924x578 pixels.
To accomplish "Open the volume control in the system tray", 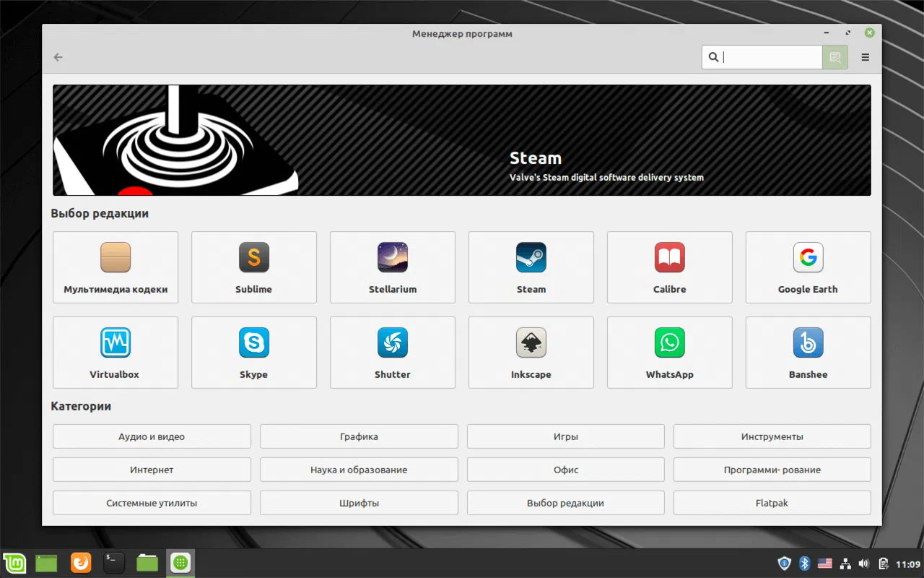I will 863,563.
